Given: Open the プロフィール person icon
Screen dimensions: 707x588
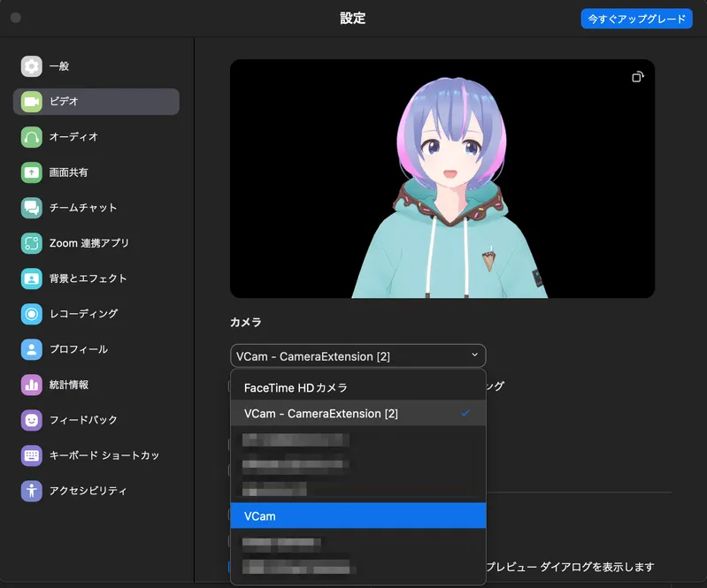Looking at the screenshot, I should tap(32, 349).
